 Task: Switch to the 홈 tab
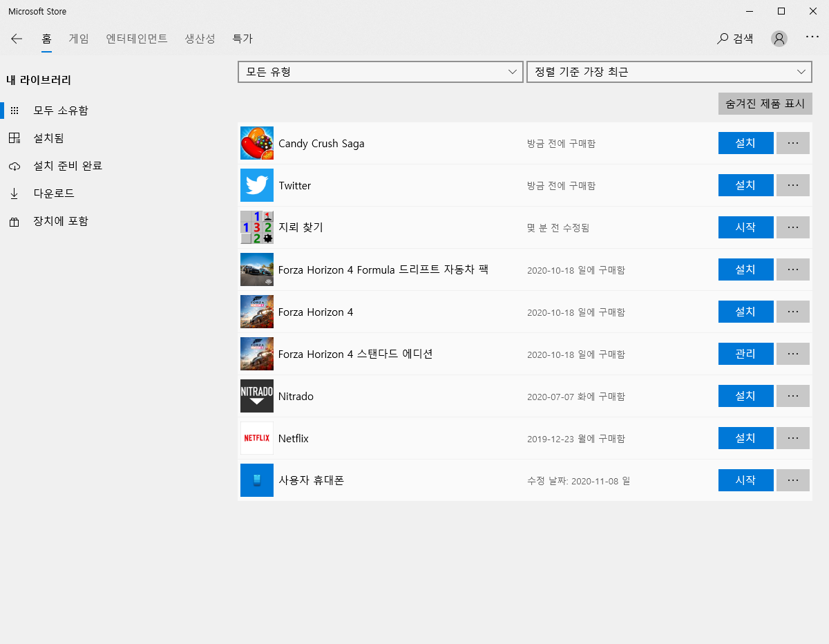coord(46,39)
